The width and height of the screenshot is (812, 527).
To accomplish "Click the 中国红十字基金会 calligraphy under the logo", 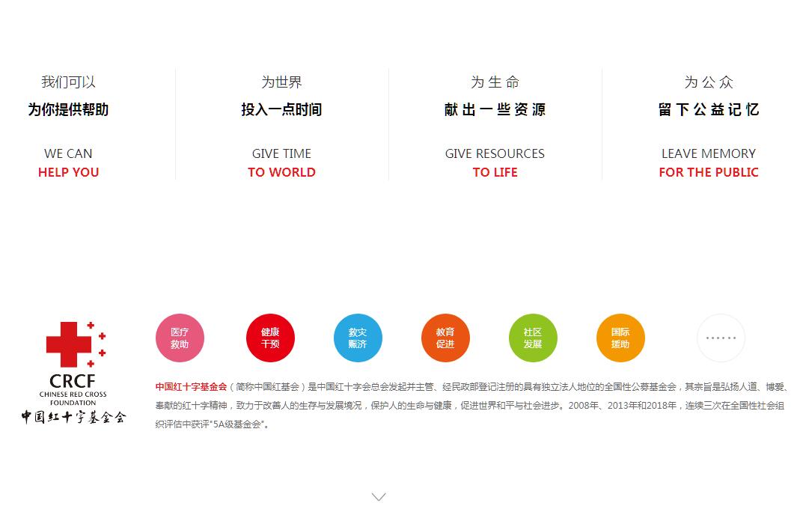I will coord(73,417).
